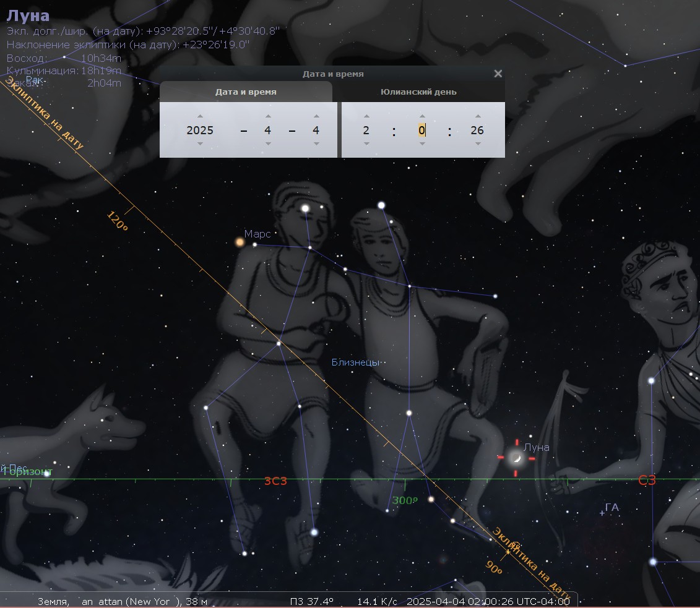Click the day field in date dialog

click(316, 131)
